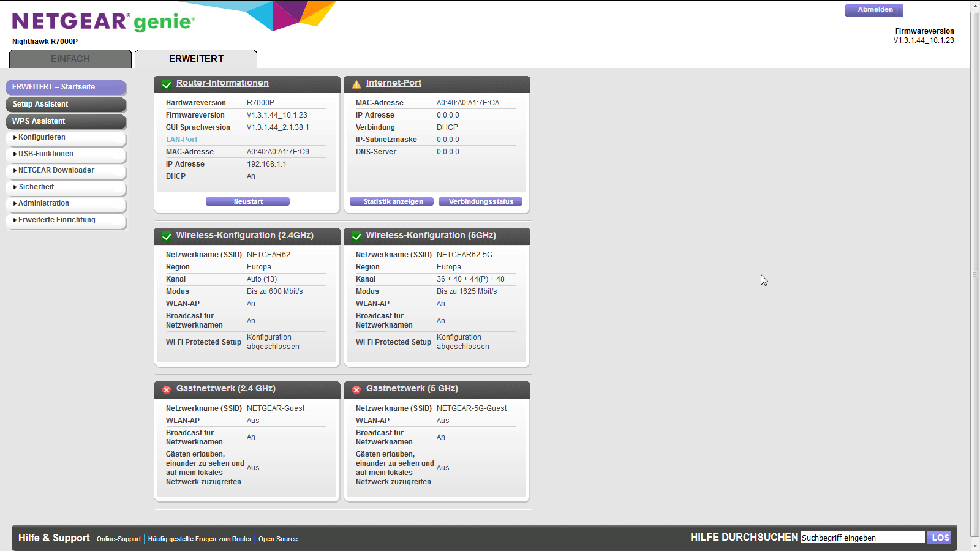Click the Statistik anzeigen button

pyautogui.click(x=391, y=201)
